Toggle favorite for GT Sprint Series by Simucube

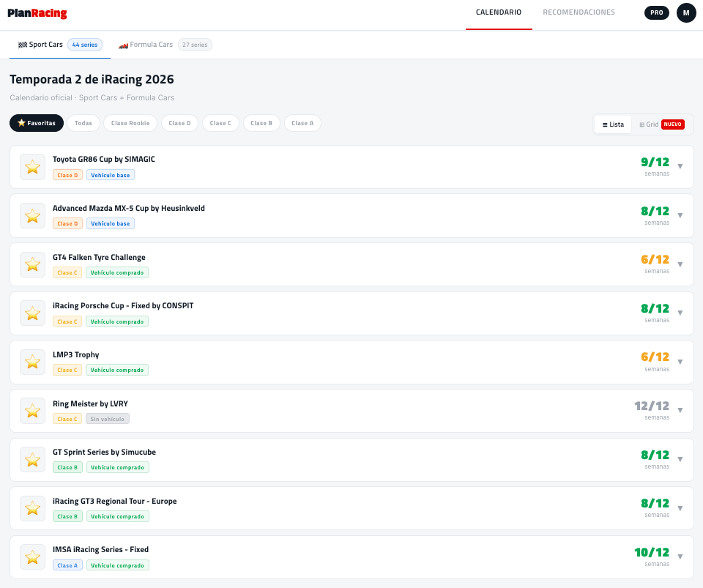[x=33, y=459]
